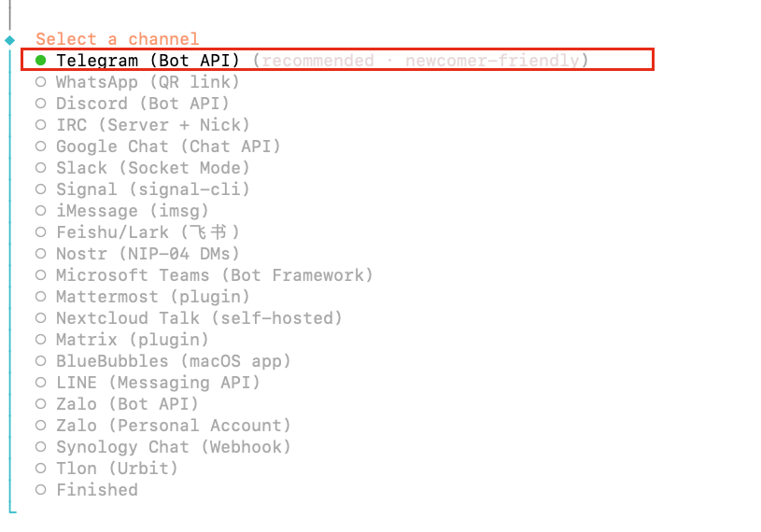Select Nextcloud Talk (self-hosted)

[x=199, y=318]
